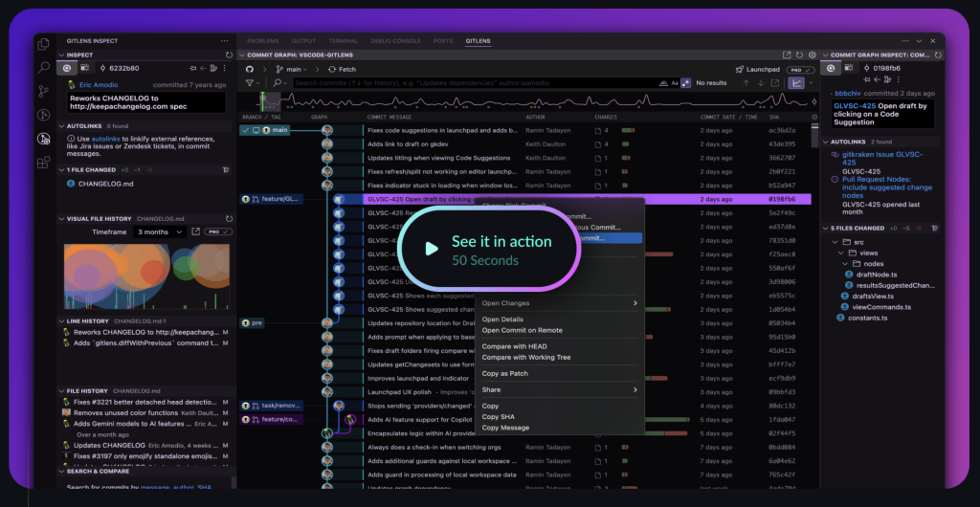The image size is (980, 507).
Task: Open GitLens Inspect view ellipsis menu
Action: pyautogui.click(x=224, y=41)
